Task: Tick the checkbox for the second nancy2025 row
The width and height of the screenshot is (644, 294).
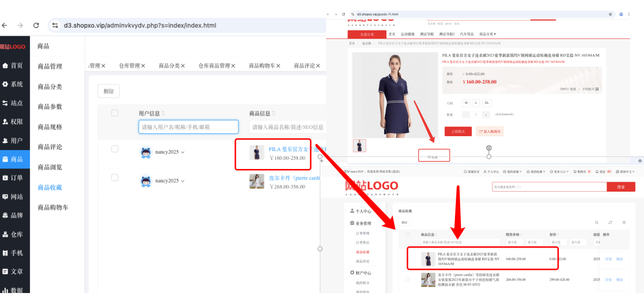Action: 115,178
